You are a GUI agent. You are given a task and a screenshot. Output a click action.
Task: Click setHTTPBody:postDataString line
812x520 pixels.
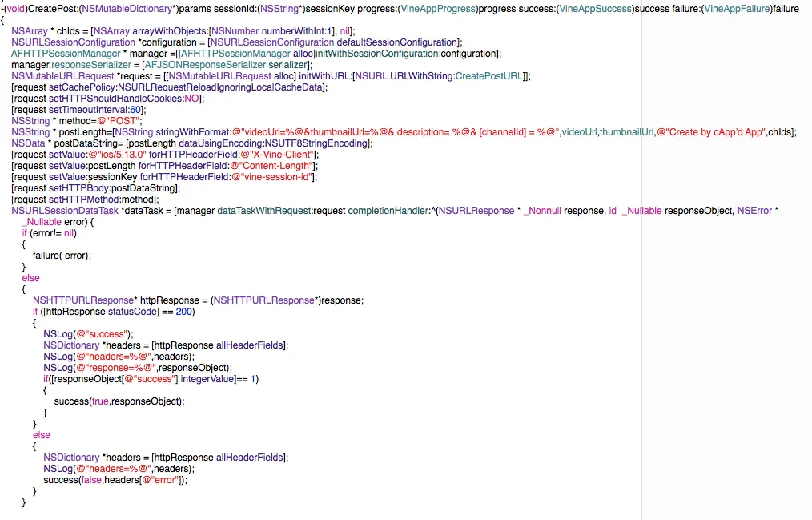[x=96, y=188]
